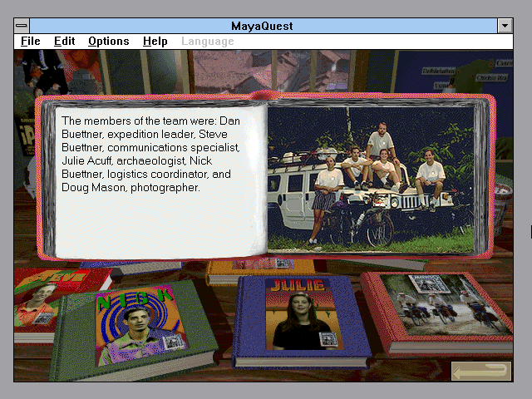The width and height of the screenshot is (532, 399).
Task: Open the Edit menu
Action: pyautogui.click(x=64, y=42)
